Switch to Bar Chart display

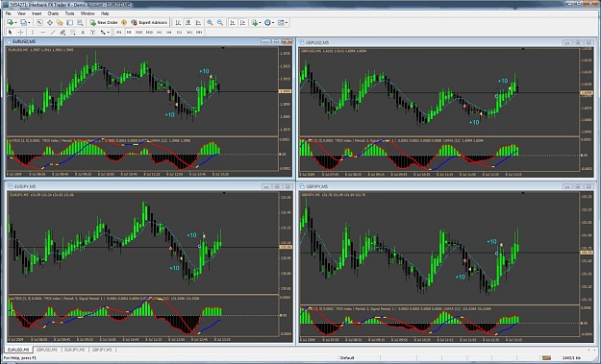(178, 23)
